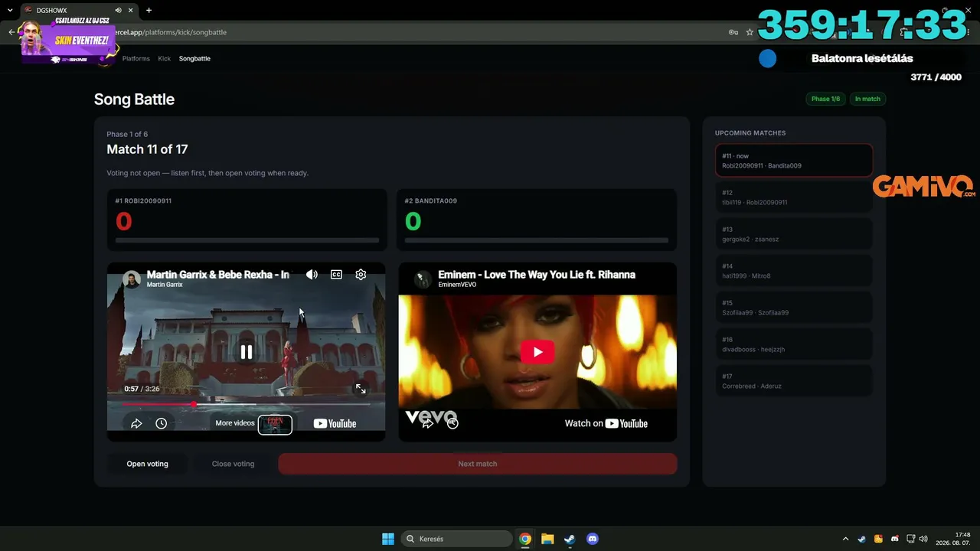Click the More videos label
This screenshot has width=980, height=551.
click(235, 423)
